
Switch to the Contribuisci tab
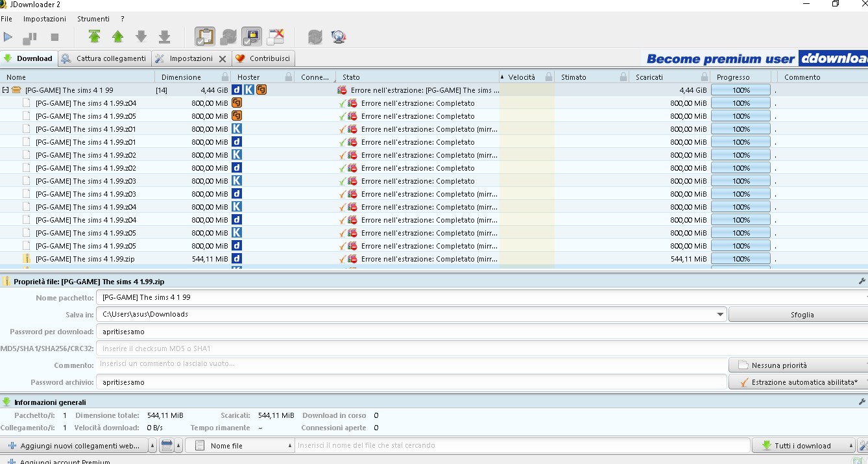pos(263,58)
